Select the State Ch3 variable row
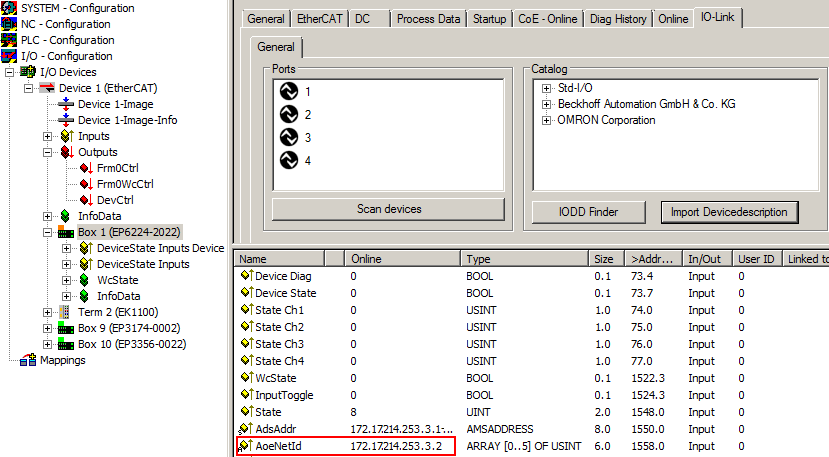Image resolution: width=829 pixels, height=457 pixels. click(x=532, y=344)
